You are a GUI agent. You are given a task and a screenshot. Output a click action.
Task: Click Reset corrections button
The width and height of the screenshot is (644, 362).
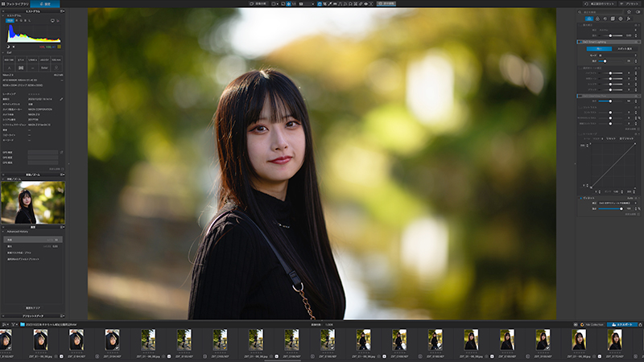[601, 4]
